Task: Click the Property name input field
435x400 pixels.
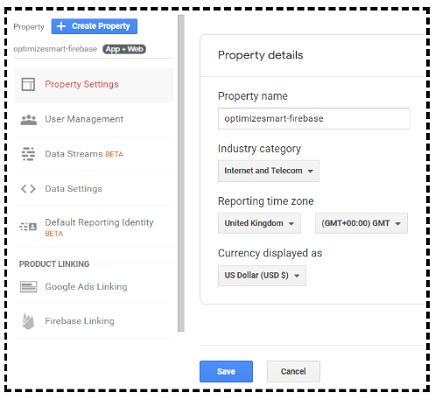Action: tap(314, 119)
